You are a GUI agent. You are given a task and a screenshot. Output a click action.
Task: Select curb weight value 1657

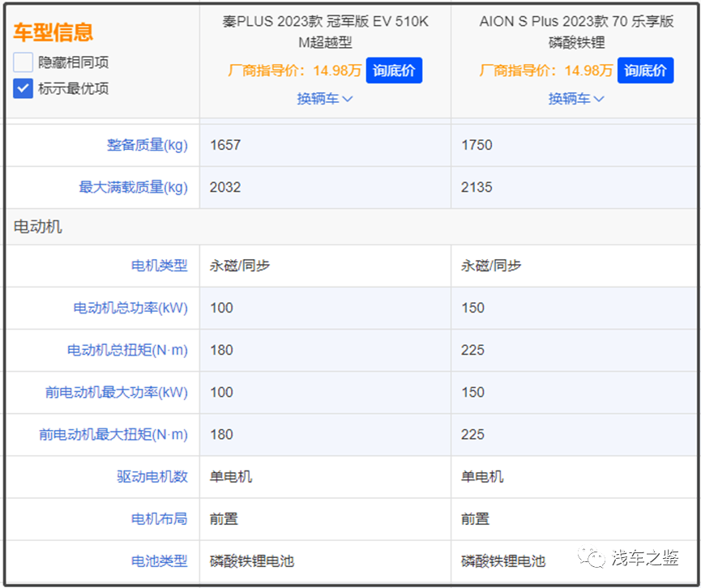tap(225, 145)
